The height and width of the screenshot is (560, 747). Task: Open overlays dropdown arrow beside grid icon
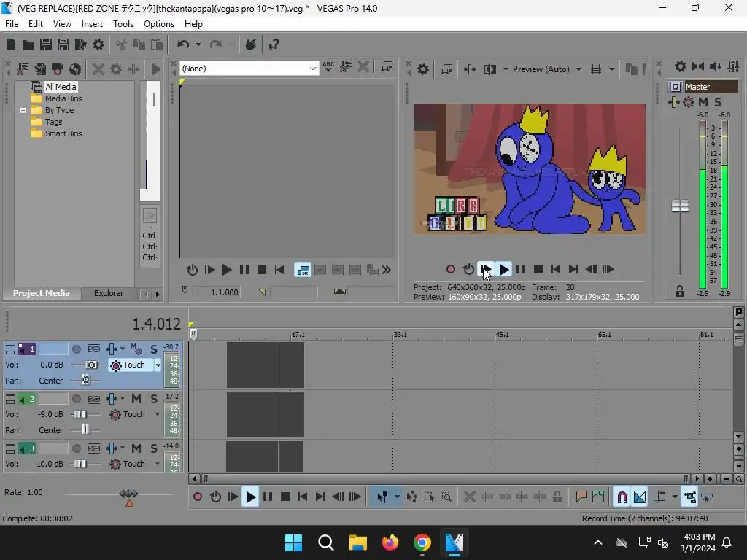click(612, 69)
